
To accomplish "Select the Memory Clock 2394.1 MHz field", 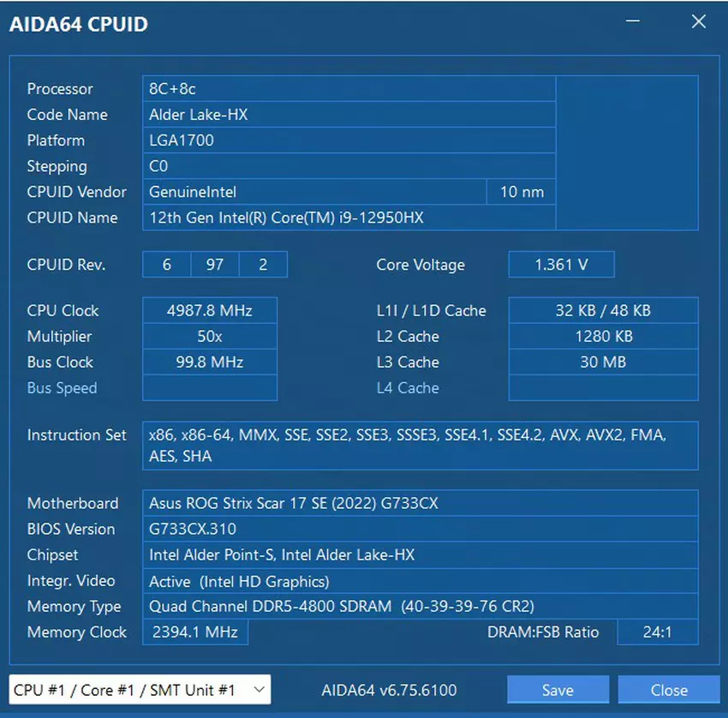I will click(x=195, y=632).
